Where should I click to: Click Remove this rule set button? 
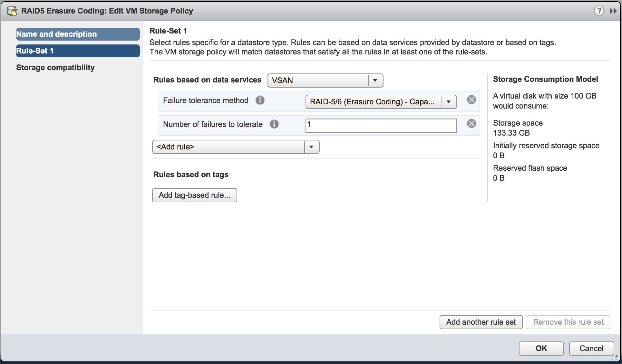pos(568,322)
